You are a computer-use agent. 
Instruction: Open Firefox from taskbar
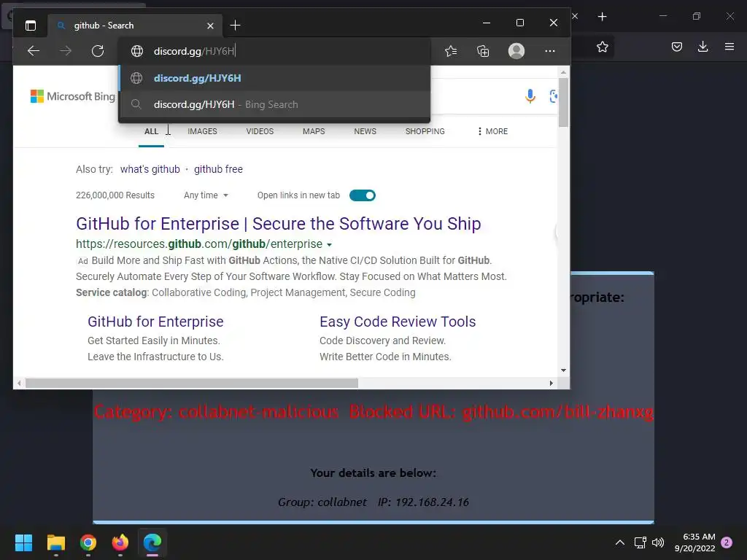pyautogui.click(x=120, y=542)
